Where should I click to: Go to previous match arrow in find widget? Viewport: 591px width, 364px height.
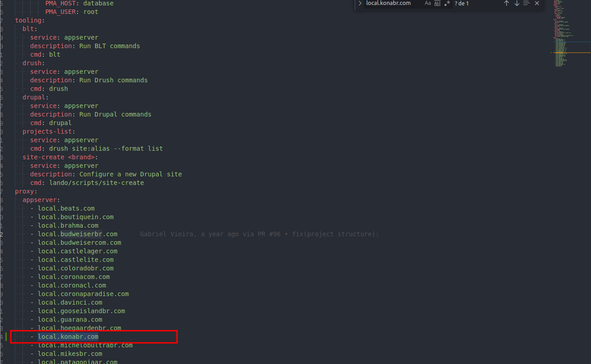pos(506,3)
